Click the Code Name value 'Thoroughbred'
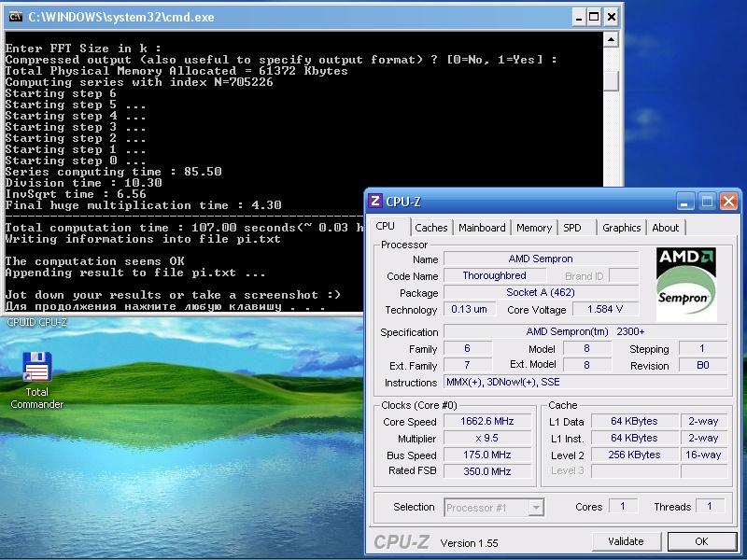The image size is (747, 560). coord(495,275)
